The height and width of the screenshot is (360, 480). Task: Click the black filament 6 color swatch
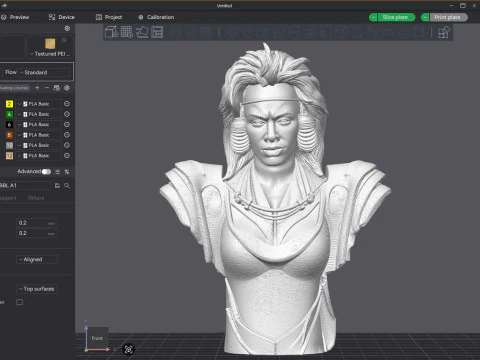coord(9,124)
